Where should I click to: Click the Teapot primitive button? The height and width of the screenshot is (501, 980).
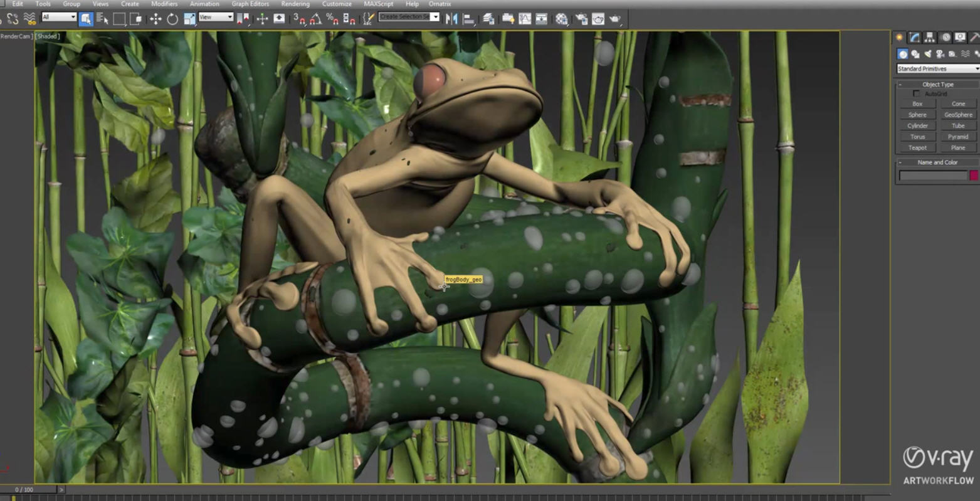pyautogui.click(x=917, y=148)
